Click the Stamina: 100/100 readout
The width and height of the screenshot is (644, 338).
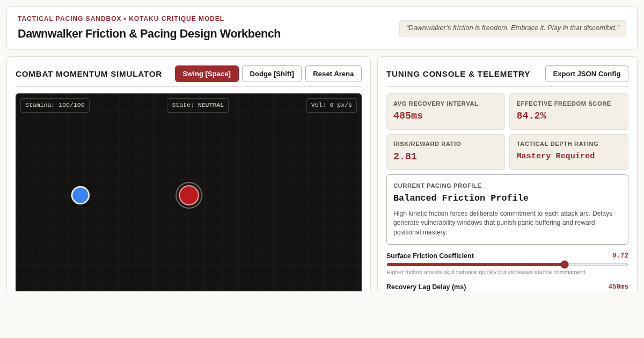[x=55, y=105]
